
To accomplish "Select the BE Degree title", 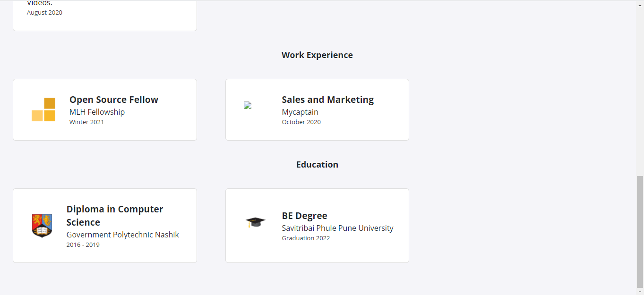I will (x=304, y=216).
